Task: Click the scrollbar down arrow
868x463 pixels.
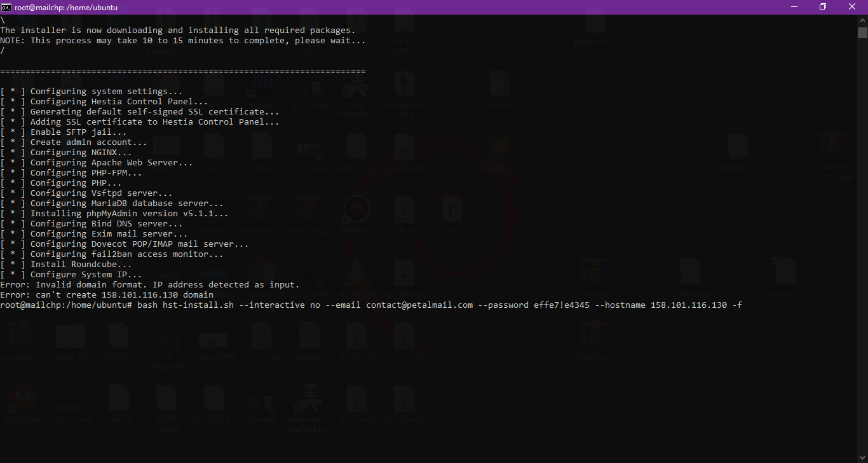Action: [x=862, y=457]
